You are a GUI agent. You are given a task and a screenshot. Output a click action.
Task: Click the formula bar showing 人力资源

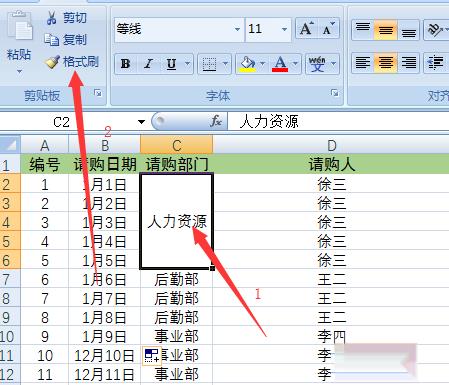click(x=338, y=121)
